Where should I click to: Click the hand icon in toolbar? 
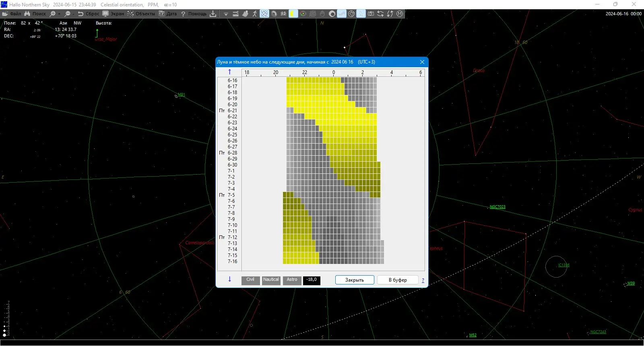pos(322,14)
